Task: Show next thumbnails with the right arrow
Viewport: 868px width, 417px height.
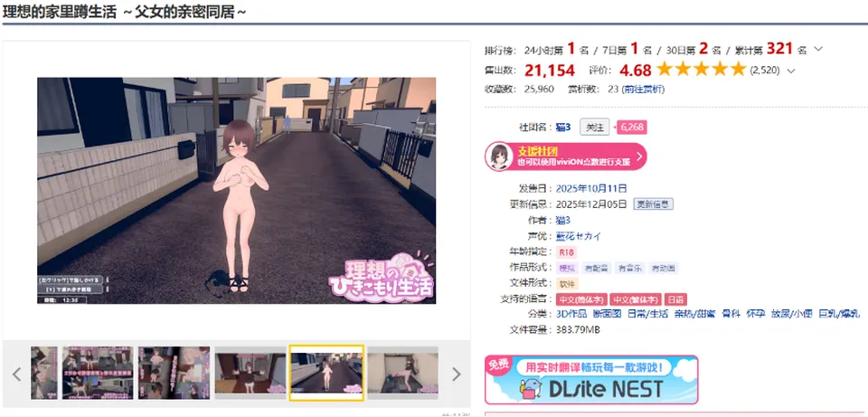Action: click(x=456, y=374)
